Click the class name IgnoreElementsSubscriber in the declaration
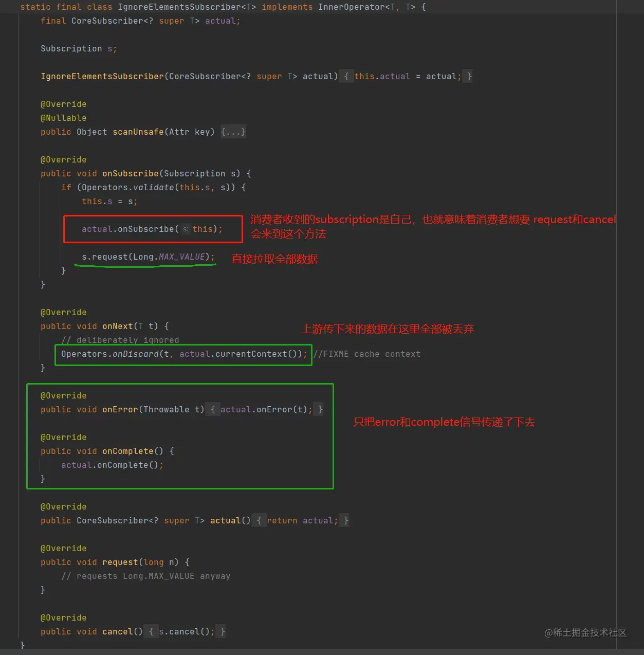Screen dimensions: 644x655 click(179, 7)
